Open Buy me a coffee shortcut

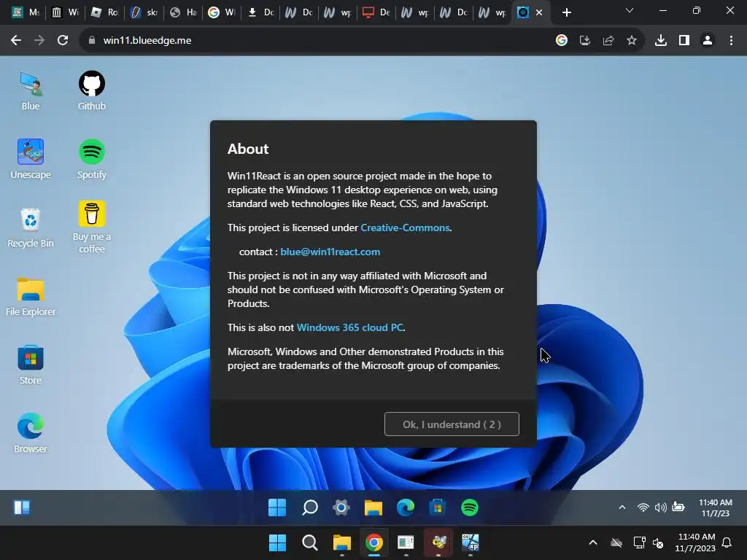click(x=91, y=227)
